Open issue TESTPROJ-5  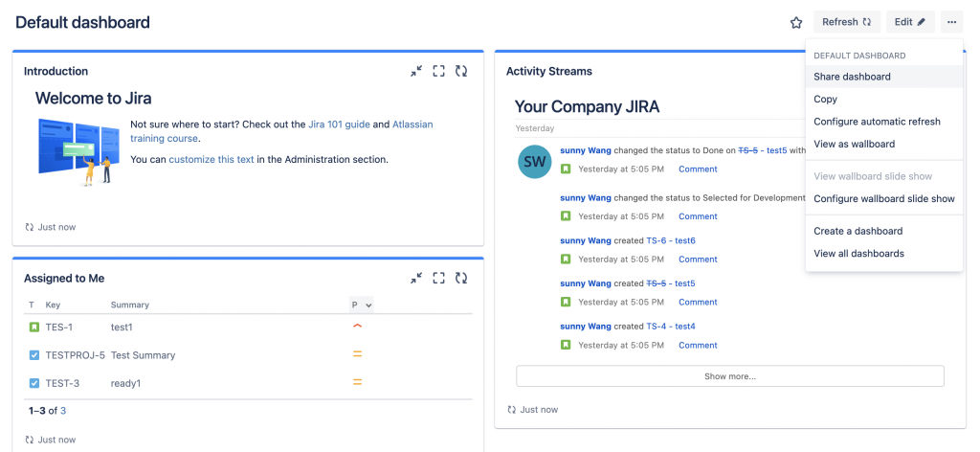coord(75,355)
